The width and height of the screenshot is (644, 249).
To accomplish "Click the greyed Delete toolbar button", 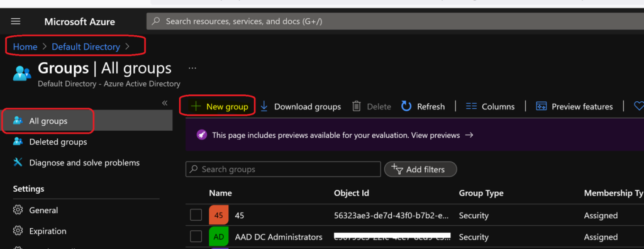I will point(372,106).
